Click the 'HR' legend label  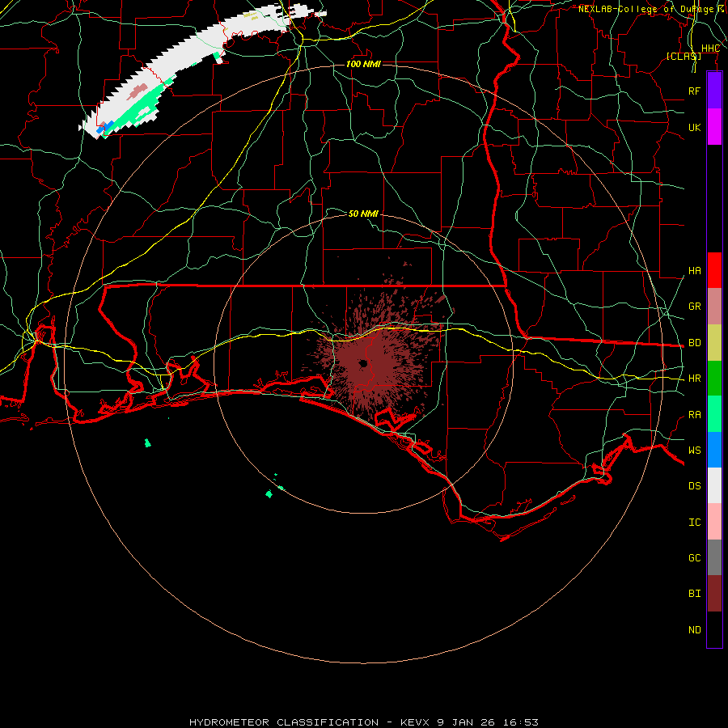[x=694, y=379]
